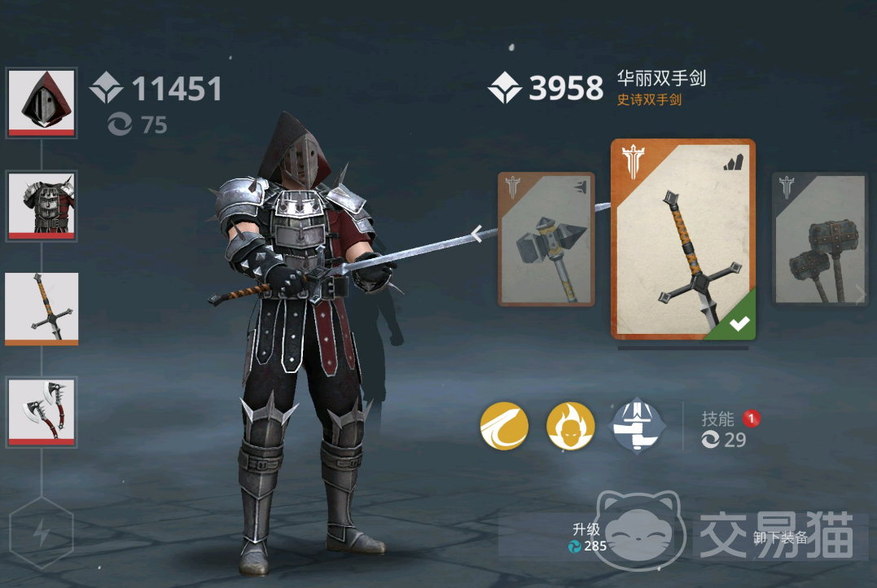Image resolution: width=877 pixels, height=588 pixels.
Task: Select the war hammer weapon card
Action: pos(546,239)
